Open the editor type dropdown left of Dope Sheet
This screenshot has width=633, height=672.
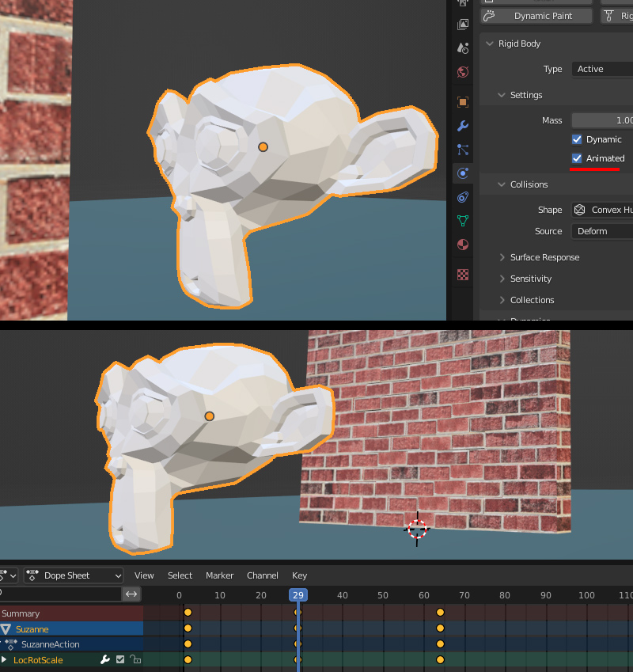pyautogui.click(x=9, y=575)
